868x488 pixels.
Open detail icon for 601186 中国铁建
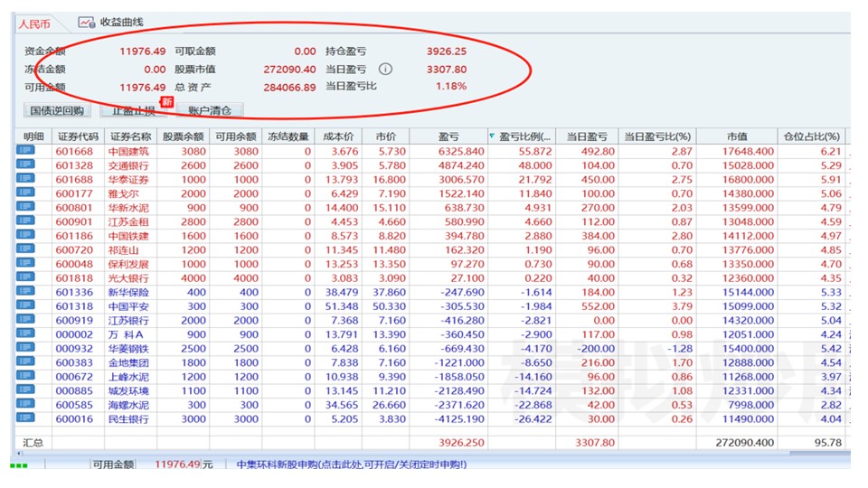[26, 235]
